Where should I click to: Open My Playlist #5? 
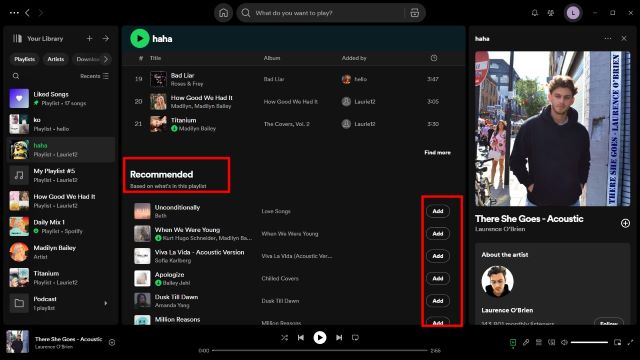[x=61, y=175]
